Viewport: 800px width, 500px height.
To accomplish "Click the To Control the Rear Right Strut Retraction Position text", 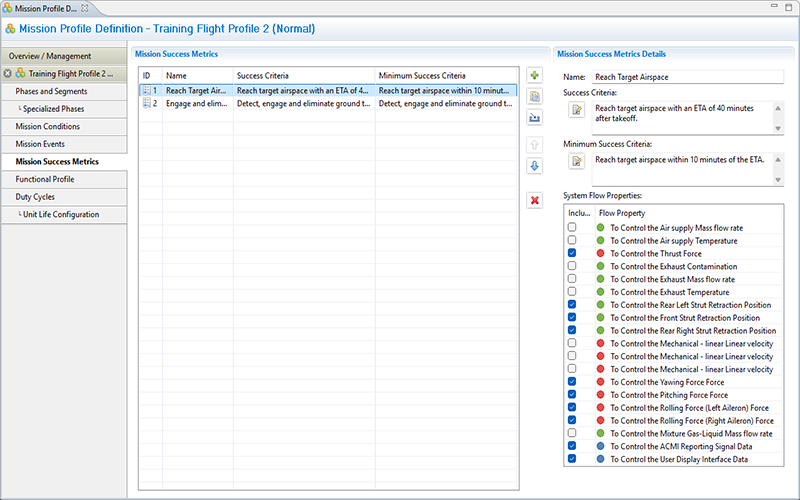I will click(x=693, y=331).
